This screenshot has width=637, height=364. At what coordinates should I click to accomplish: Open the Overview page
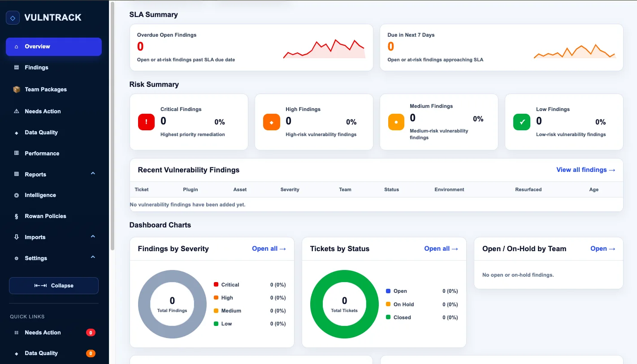click(x=54, y=47)
